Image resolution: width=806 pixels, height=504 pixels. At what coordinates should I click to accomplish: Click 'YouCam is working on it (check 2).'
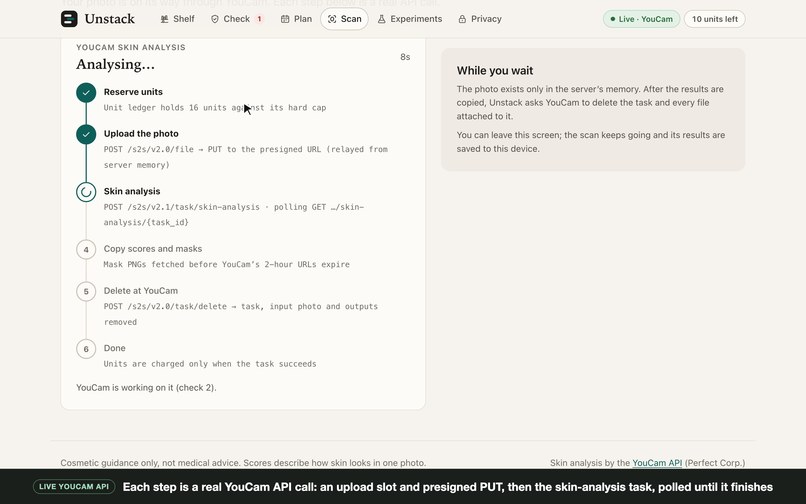tap(146, 387)
